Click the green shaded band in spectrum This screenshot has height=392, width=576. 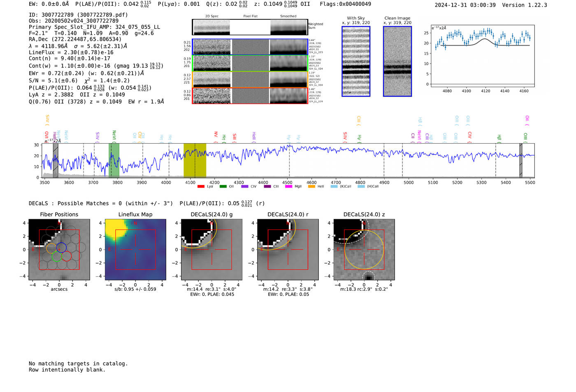point(114,160)
